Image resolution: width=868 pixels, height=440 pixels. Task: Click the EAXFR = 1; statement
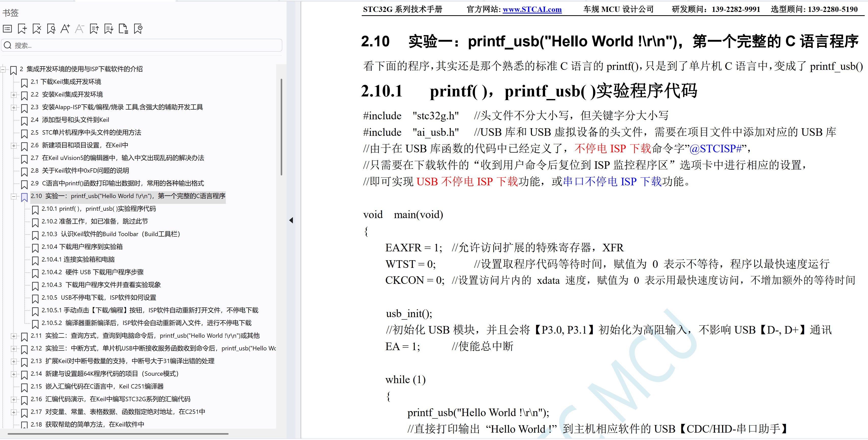pyautogui.click(x=414, y=248)
